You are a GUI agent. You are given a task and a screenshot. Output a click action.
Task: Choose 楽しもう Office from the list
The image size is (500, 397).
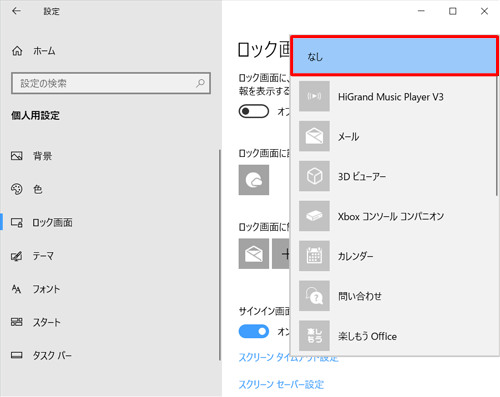[x=394, y=336]
